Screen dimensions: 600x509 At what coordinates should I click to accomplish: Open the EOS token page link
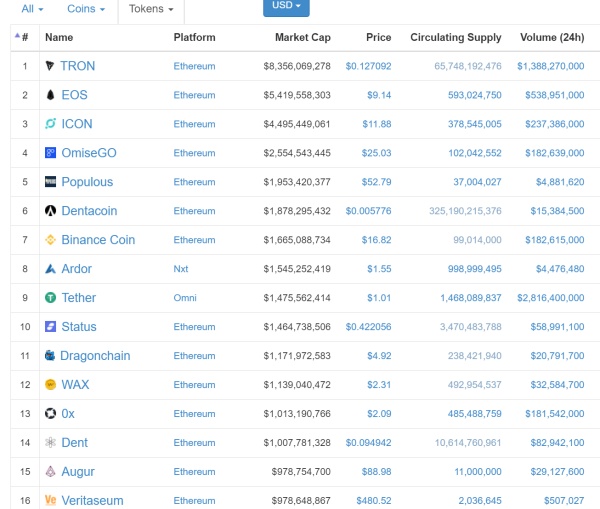tap(75, 95)
